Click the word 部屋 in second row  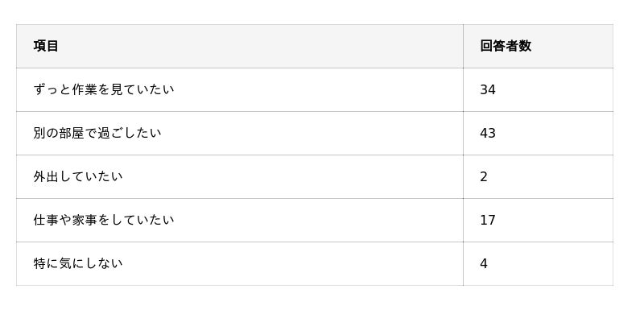tap(72, 133)
